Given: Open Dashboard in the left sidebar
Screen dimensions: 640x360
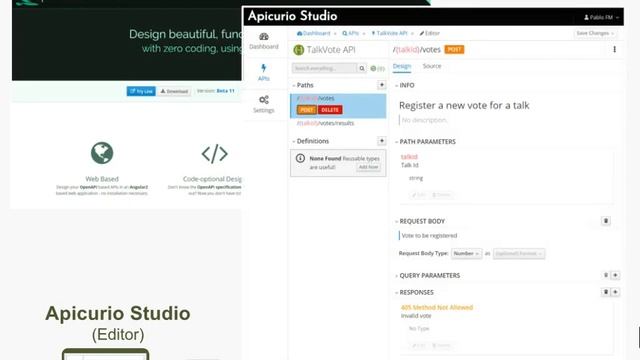Looking at the screenshot, I should (x=264, y=41).
